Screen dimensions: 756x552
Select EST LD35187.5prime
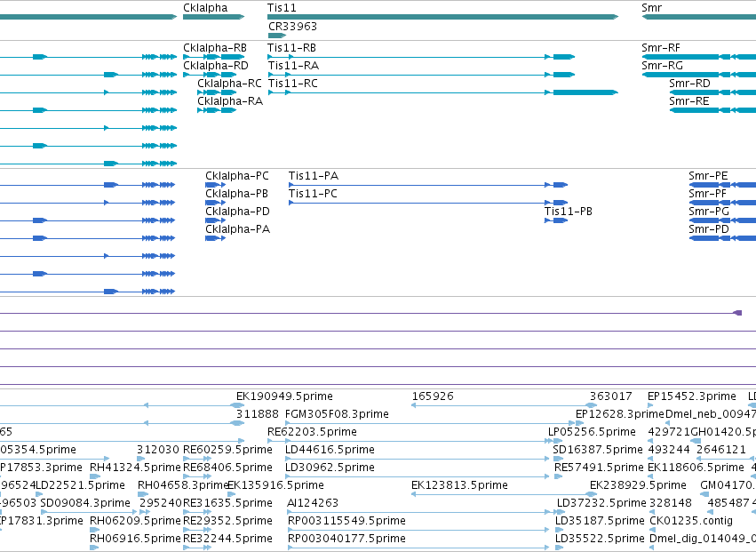(600, 522)
